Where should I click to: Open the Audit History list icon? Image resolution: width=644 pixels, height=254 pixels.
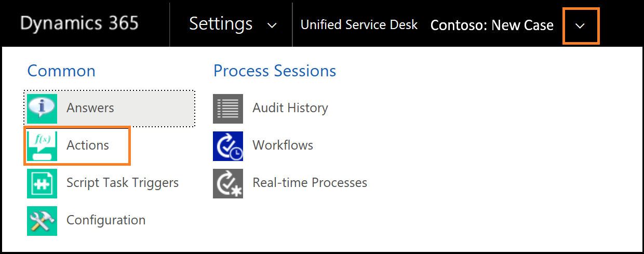click(228, 109)
